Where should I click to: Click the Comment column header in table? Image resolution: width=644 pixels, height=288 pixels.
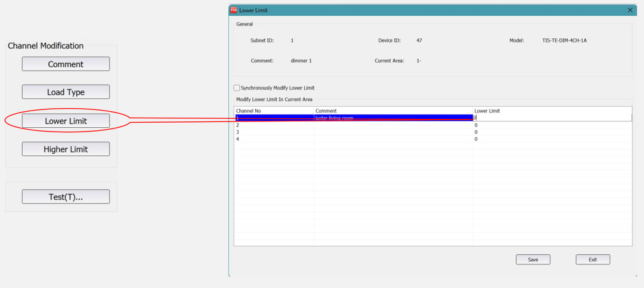pos(326,111)
